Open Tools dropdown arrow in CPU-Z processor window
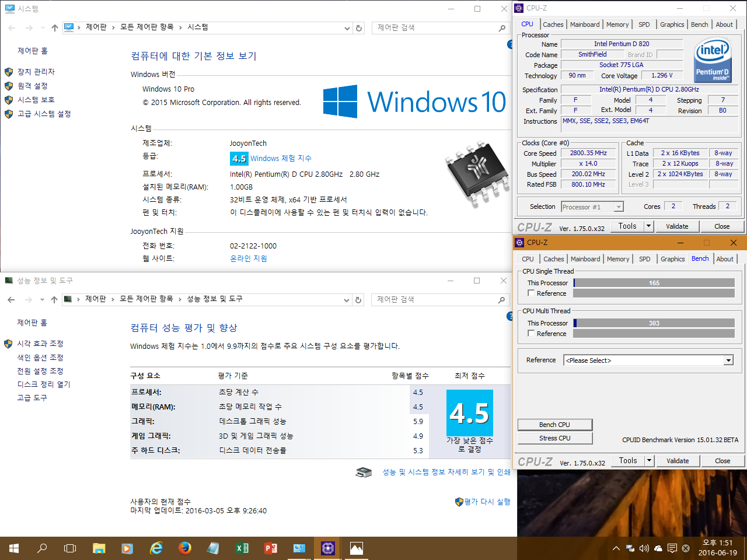747x560 pixels. pyautogui.click(x=648, y=226)
